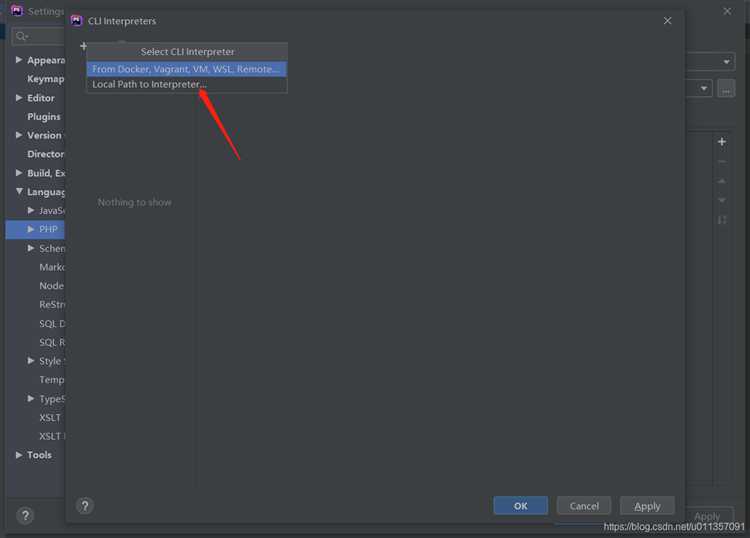Click the browse '...' button in Settings window
The image size is (750, 538).
pos(726,88)
